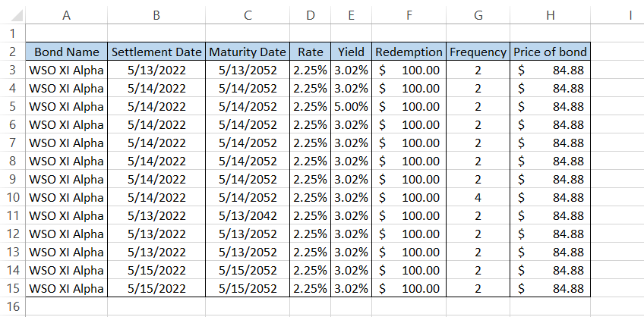This screenshot has height=317, width=644.
Task: Select column H header
Action: (550, 15)
